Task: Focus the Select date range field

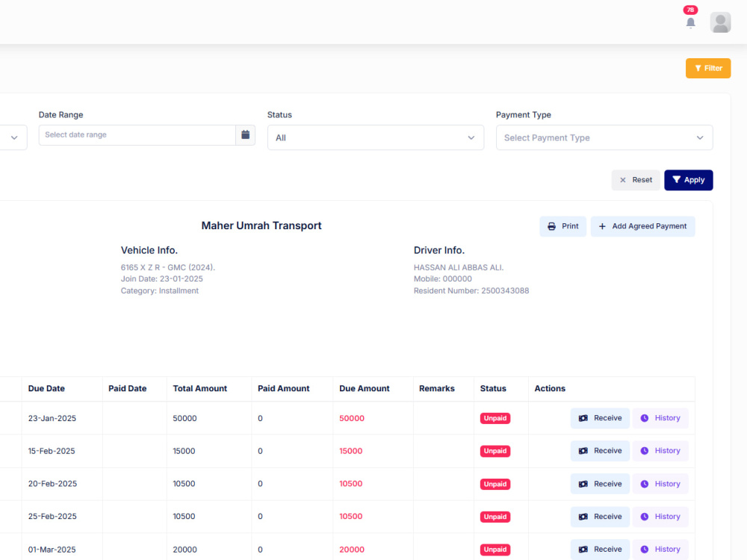Action: click(x=137, y=134)
